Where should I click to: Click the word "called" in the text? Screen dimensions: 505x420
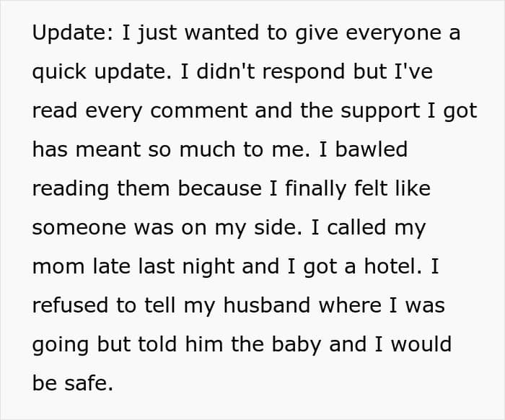(x=356, y=227)
